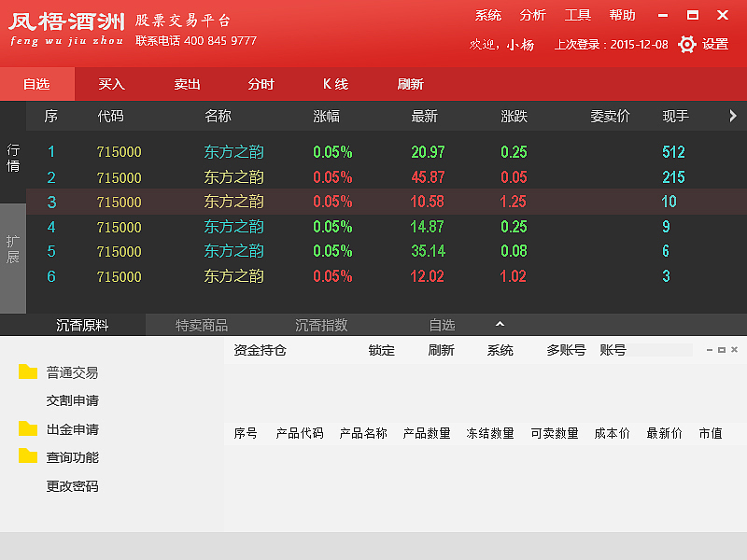Switch to the 买入 tab

coord(111,84)
